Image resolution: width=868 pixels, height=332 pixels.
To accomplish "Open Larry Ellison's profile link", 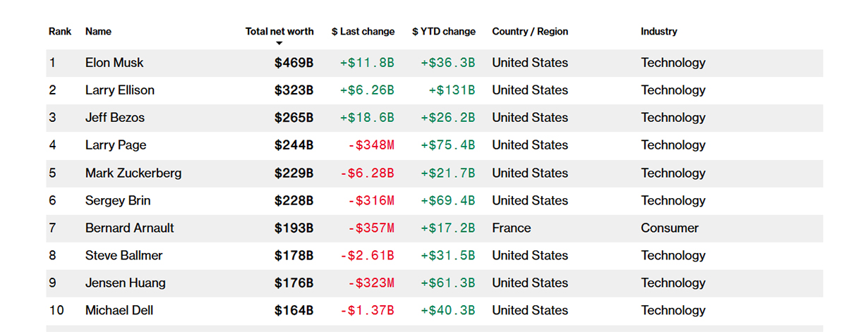I will (x=120, y=90).
